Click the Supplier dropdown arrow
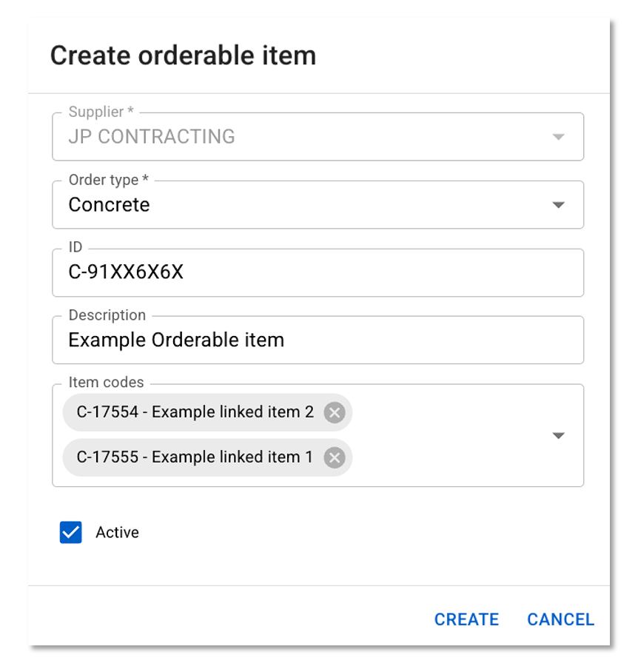This screenshot has width=638, height=672. pos(559,137)
